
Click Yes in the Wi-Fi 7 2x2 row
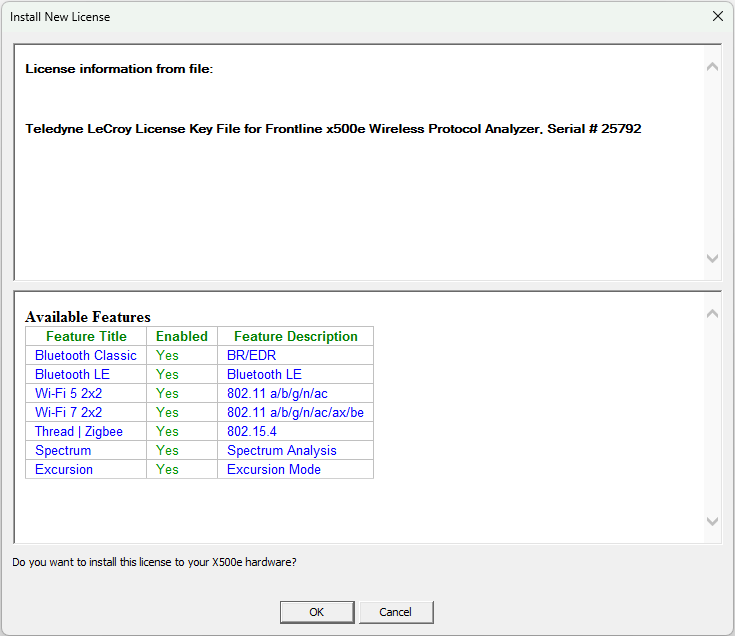tap(167, 412)
